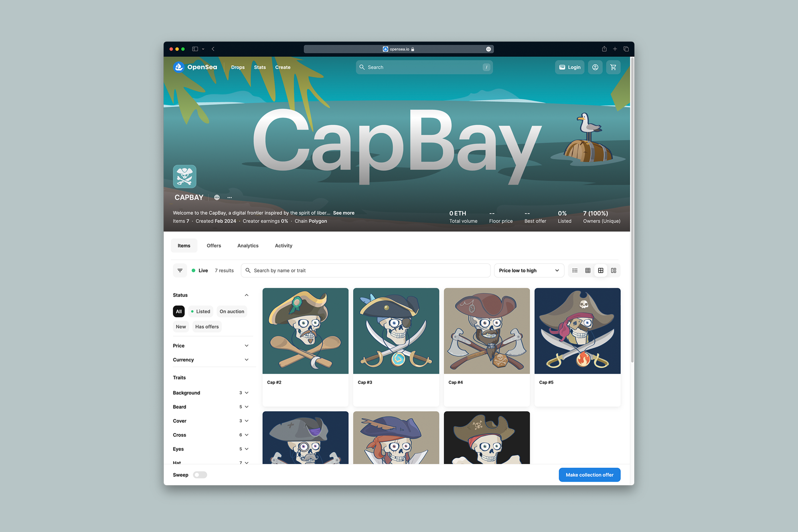Select the On auction filter

point(231,311)
